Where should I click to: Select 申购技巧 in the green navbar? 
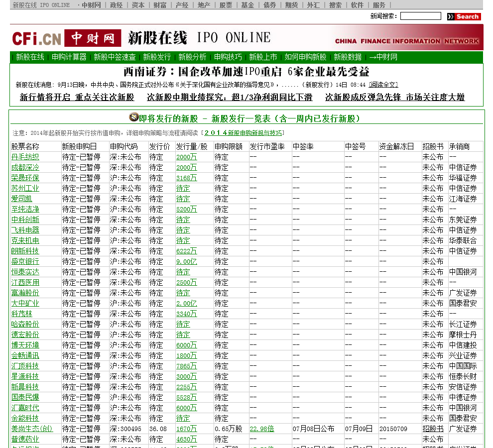pos(228,57)
